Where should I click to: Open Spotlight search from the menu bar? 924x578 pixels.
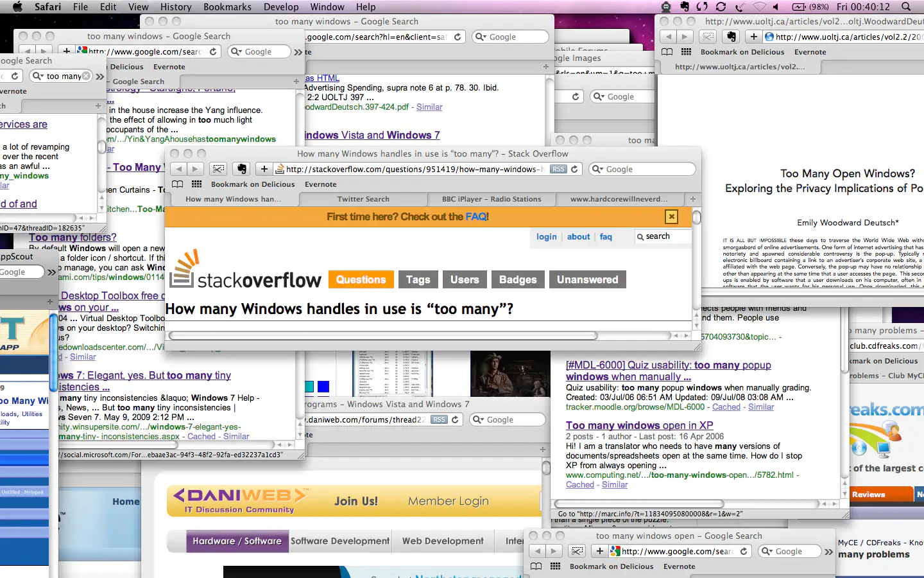(x=906, y=7)
